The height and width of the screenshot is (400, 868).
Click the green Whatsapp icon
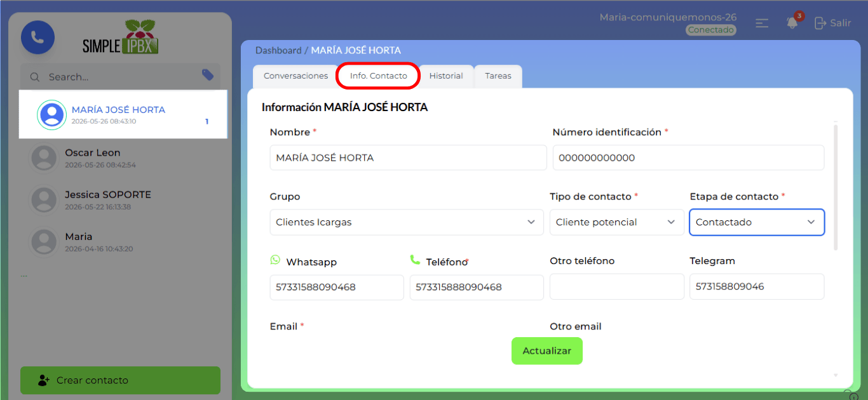275,260
